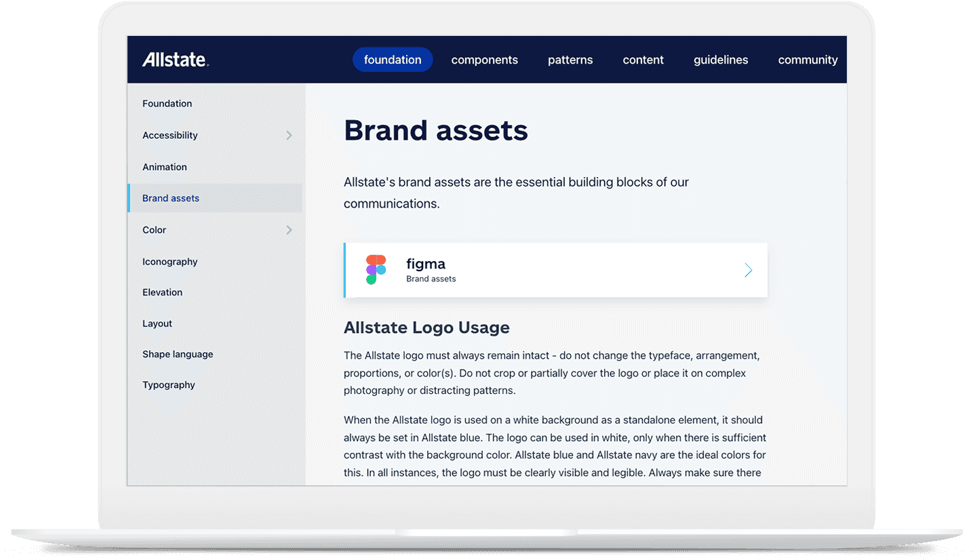The image size is (977, 560).
Task: Click the paragraph beginning "When the Allstate logo"
Action: [x=555, y=446]
